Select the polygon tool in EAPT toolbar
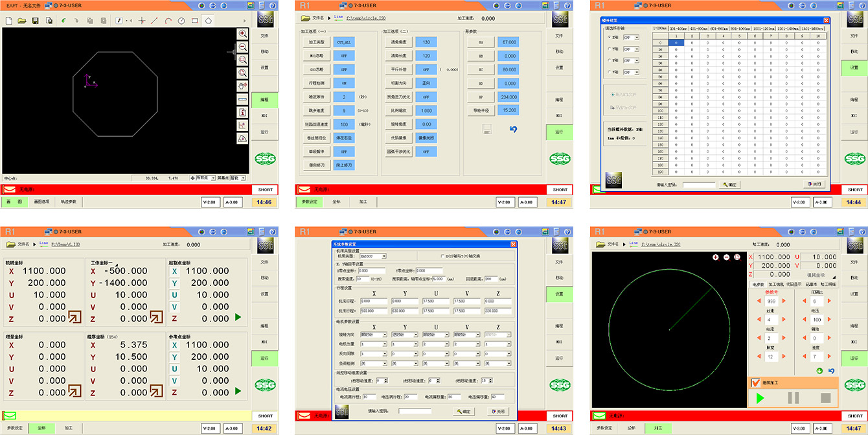The width and height of the screenshot is (868, 435). (x=209, y=21)
